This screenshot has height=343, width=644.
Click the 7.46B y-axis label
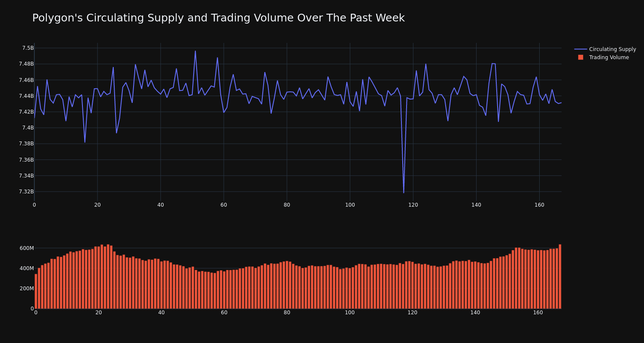(x=26, y=80)
